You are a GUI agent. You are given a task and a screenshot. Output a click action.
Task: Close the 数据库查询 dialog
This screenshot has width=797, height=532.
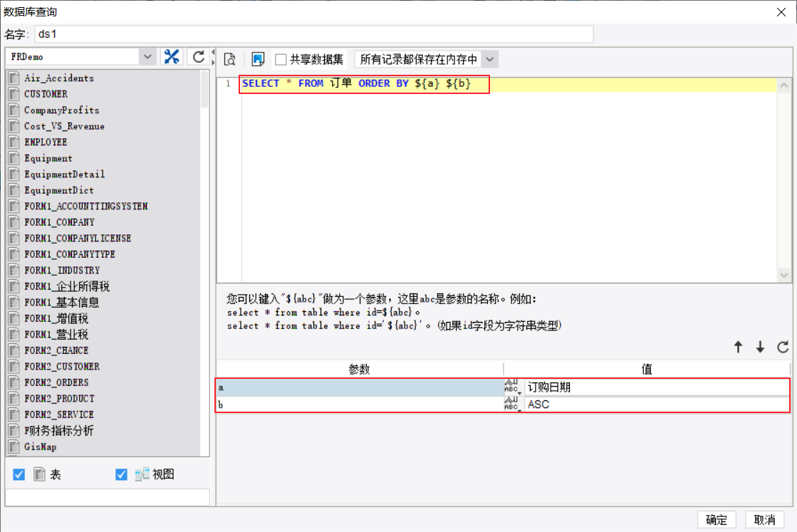pyautogui.click(x=781, y=12)
